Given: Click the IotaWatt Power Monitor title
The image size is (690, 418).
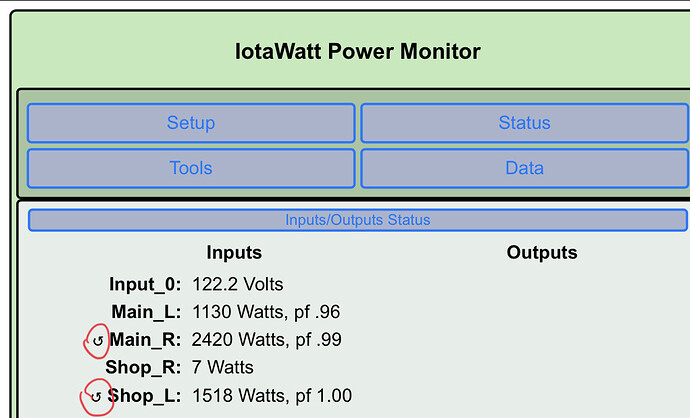Looking at the screenshot, I should point(358,51).
